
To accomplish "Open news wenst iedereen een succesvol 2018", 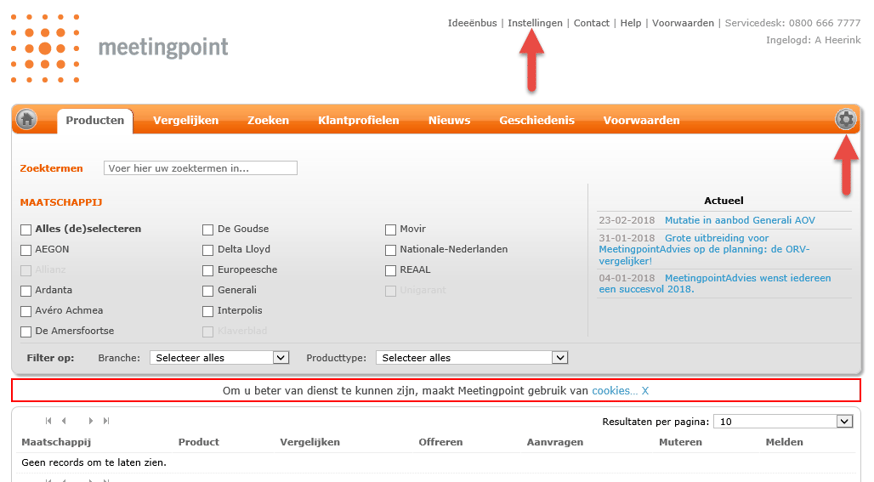I will tap(715, 283).
